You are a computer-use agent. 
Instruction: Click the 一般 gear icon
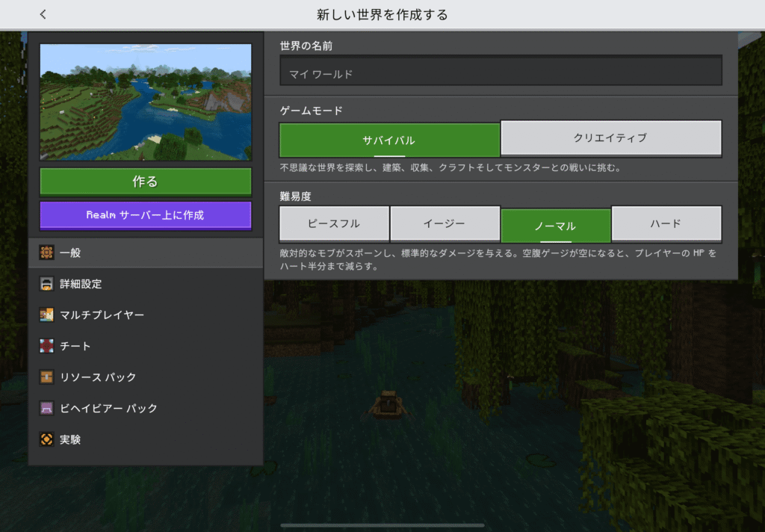pyautogui.click(x=47, y=253)
